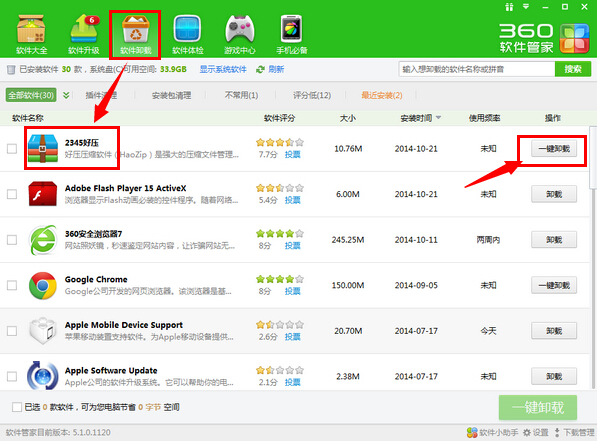Click 卸载 for 360安全浏览器7
Screen dimensions: 597x441
554,240
